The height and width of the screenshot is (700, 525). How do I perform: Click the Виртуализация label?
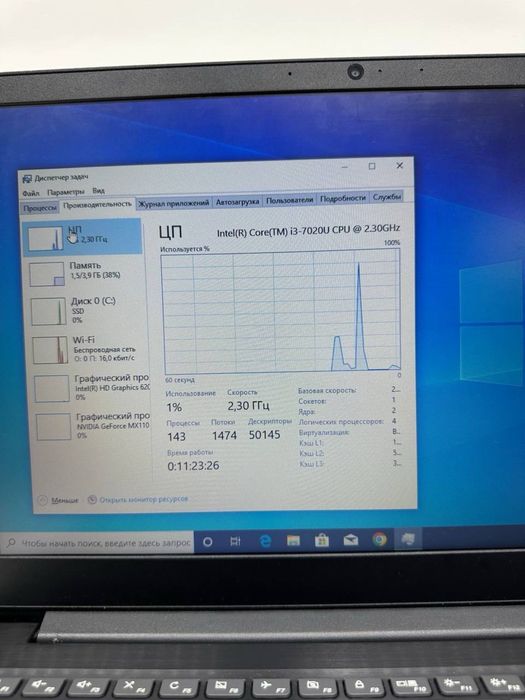pyautogui.click(x=324, y=433)
